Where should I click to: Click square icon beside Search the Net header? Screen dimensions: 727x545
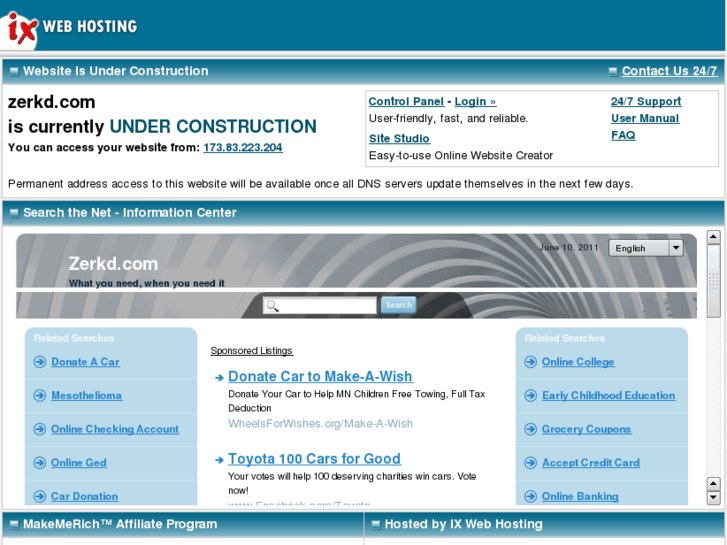pyautogui.click(x=14, y=213)
